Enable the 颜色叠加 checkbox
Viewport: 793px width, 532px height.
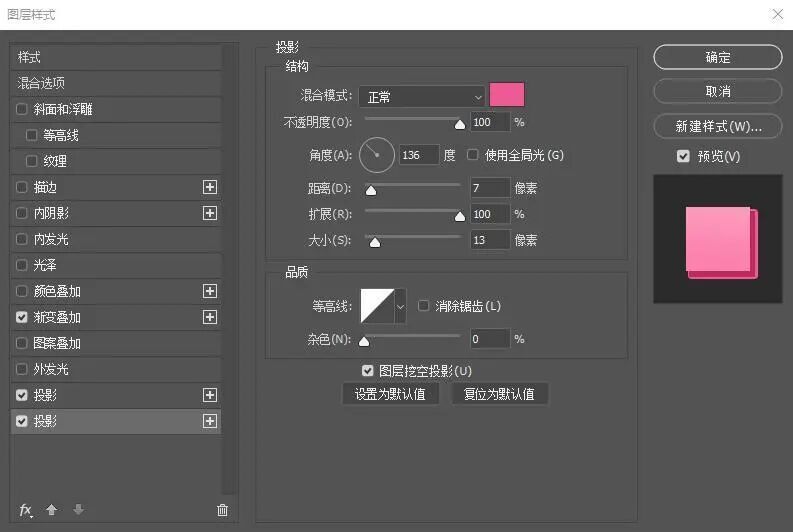coord(22,291)
